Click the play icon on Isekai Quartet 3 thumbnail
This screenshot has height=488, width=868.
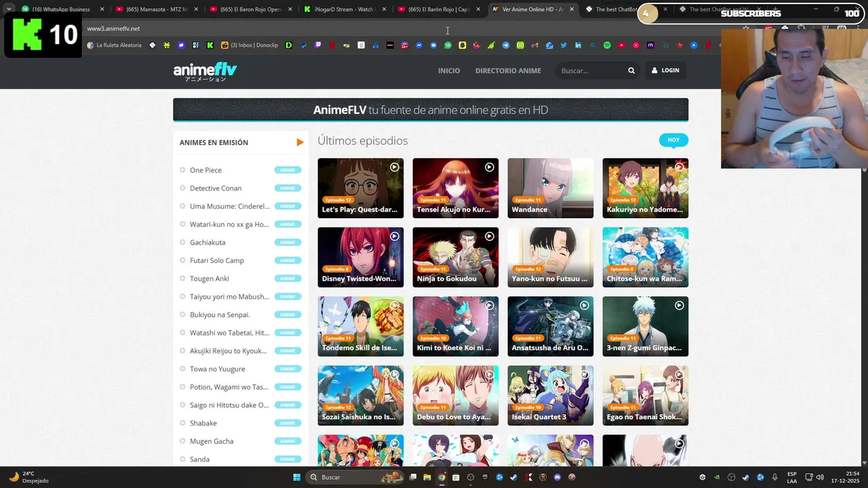pyautogui.click(x=584, y=375)
